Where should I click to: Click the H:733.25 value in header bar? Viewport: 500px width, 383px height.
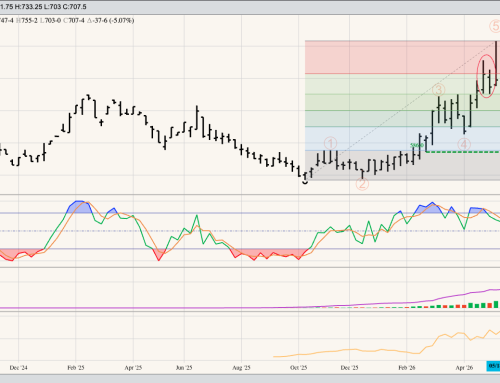[x=28, y=7]
